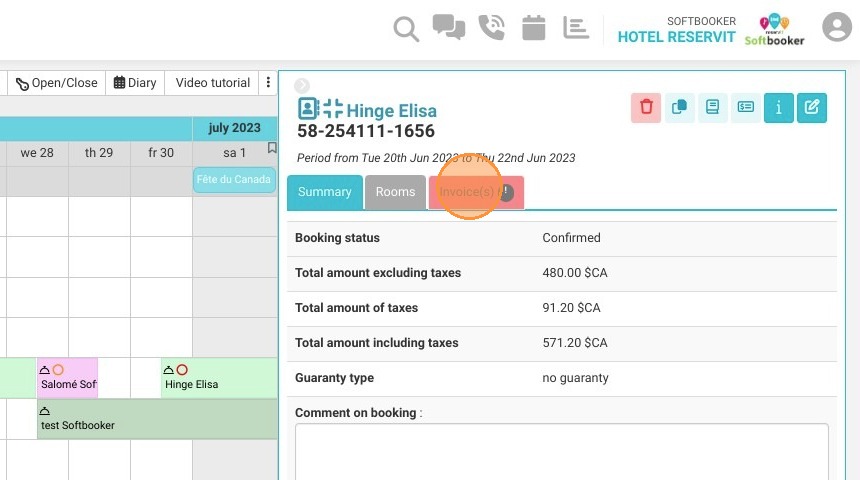The height and width of the screenshot is (480, 860).
Task: Click the 480.00 $CA amount
Action: (575, 273)
